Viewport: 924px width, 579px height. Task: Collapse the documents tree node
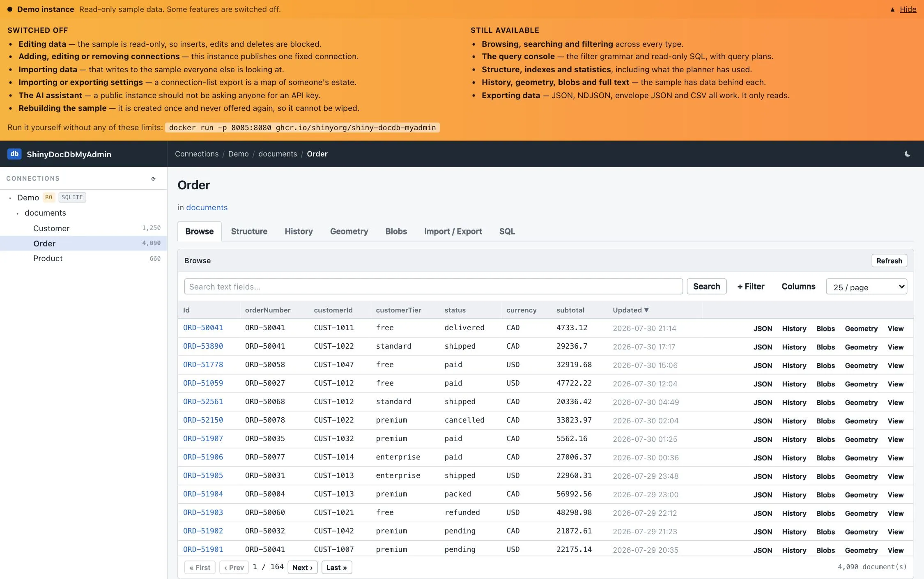coord(17,213)
